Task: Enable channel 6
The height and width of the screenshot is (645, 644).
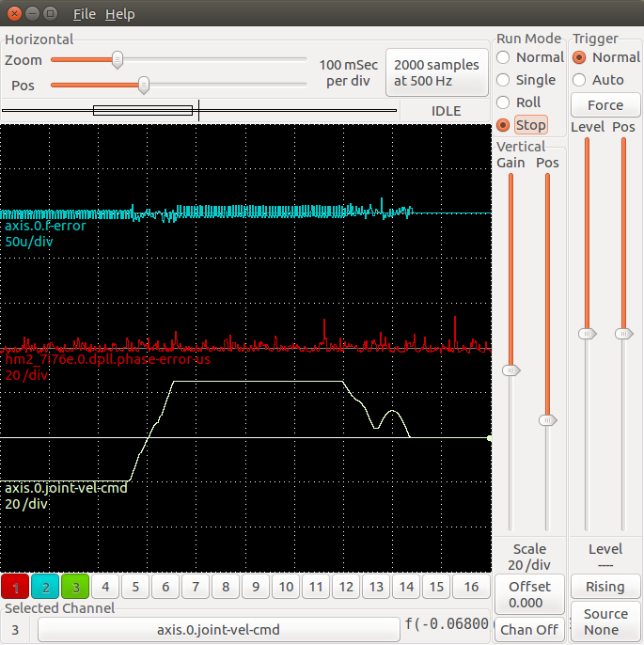Action: [165, 586]
